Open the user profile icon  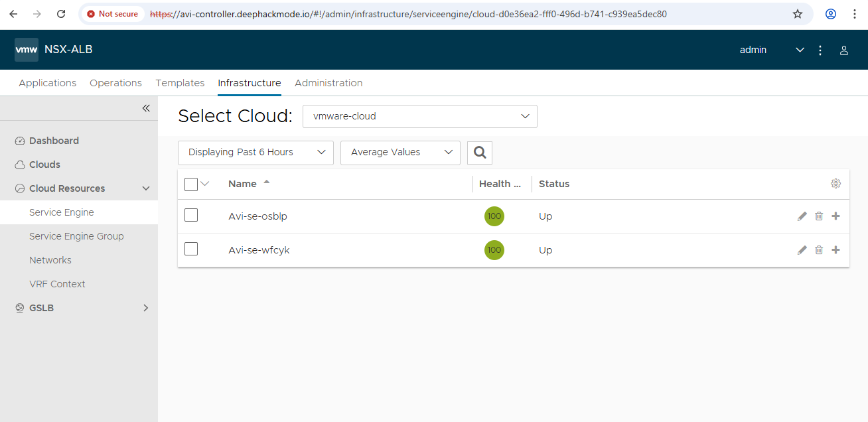(x=844, y=50)
